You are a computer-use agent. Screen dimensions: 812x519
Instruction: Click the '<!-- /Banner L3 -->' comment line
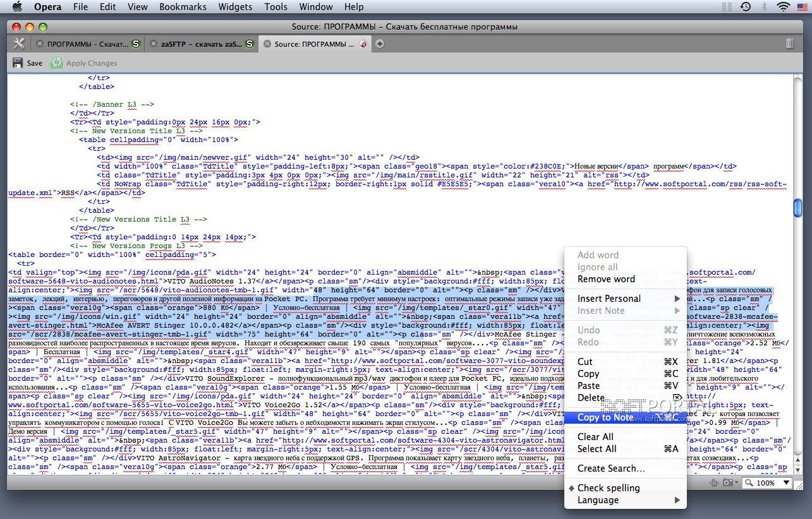coord(112,104)
